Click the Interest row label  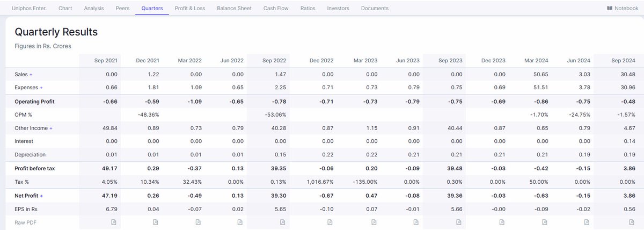coord(24,141)
